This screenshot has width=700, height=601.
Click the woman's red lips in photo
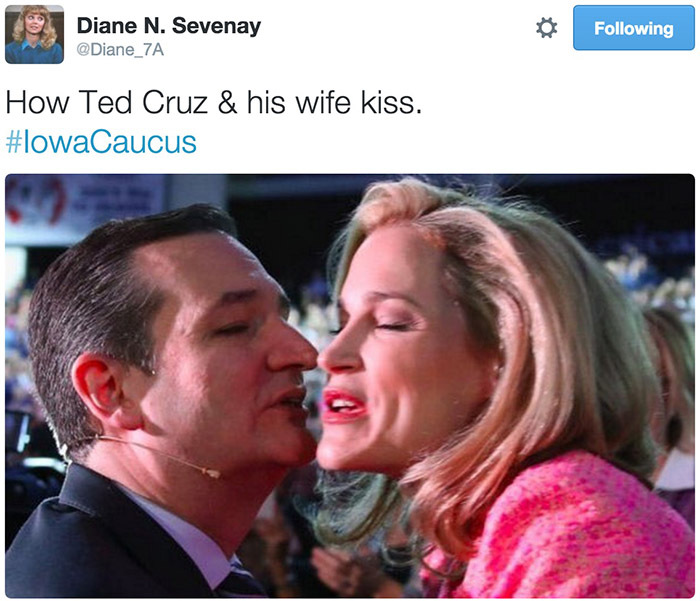(x=345, y=405)
